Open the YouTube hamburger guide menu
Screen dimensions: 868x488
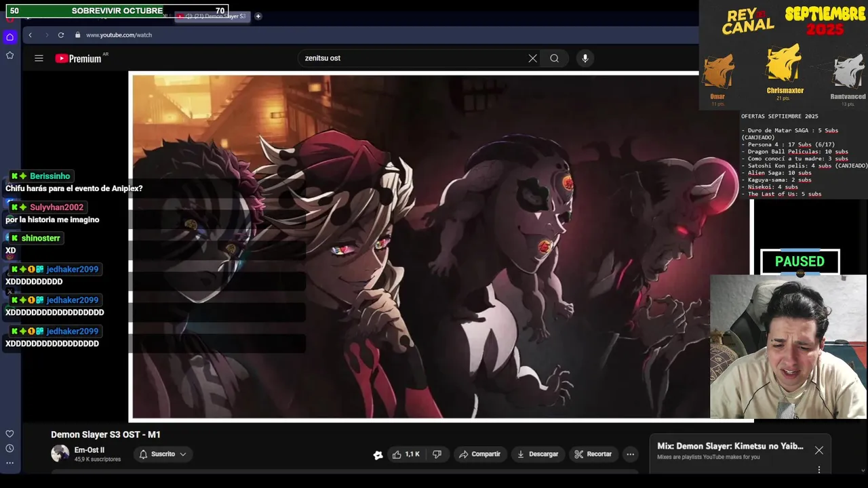pos(39,58)
